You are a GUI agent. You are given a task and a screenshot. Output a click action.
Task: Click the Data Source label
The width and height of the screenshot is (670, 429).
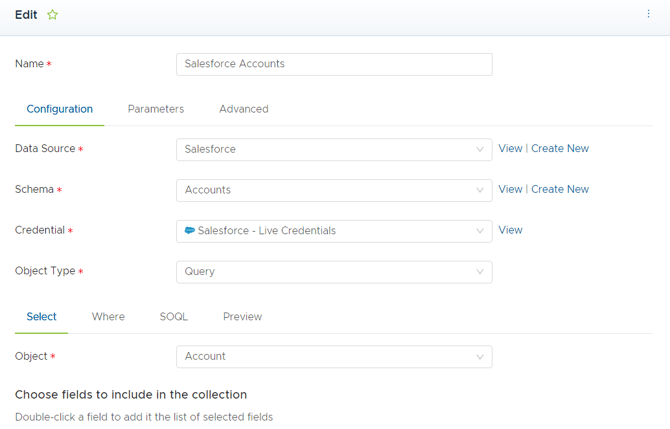[45, 149]
